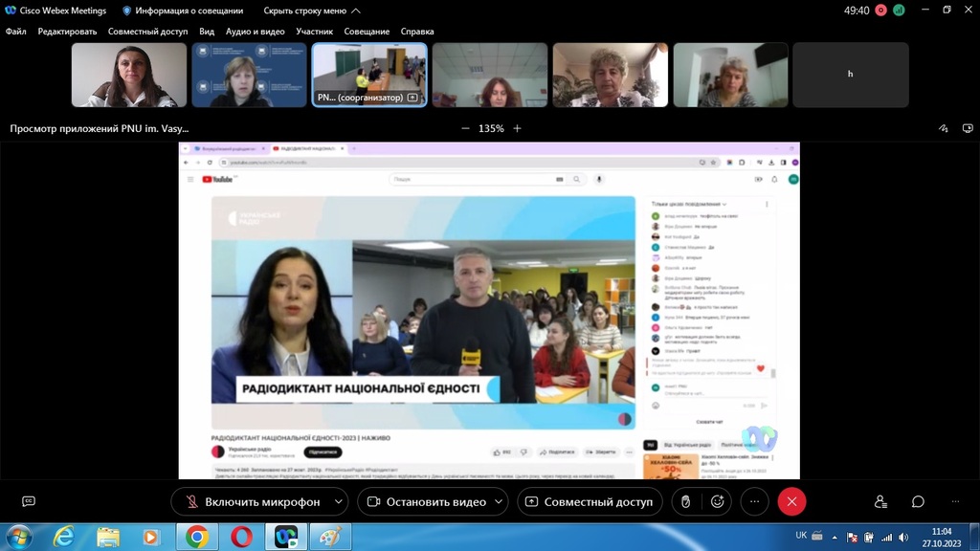Unmute with Включить микрофон button
The height and width of the screenshot is (551, 980).
coord(251,501)
